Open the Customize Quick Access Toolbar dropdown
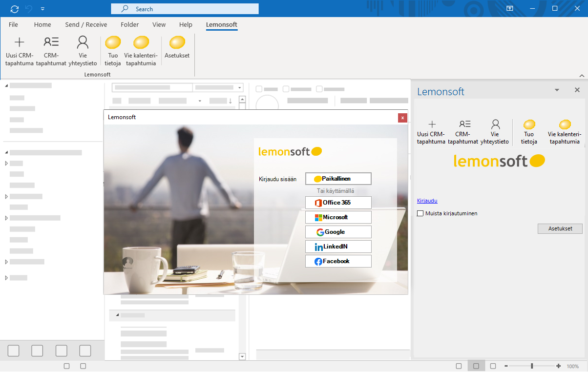The height and width of the screenshot is (372, 588). pyautogui.click(x=43, y=9)
